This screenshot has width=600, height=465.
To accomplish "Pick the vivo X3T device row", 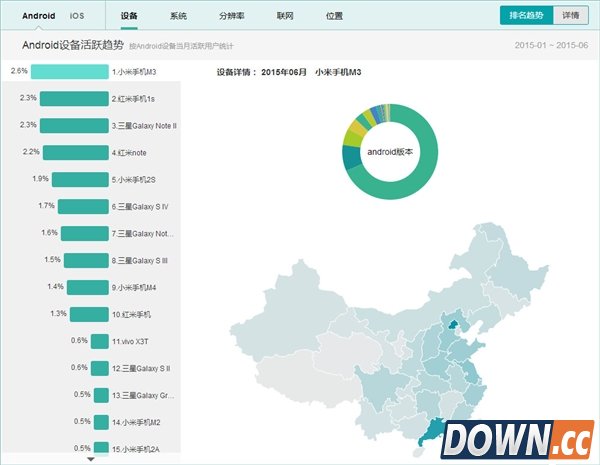I will point(100,341).
